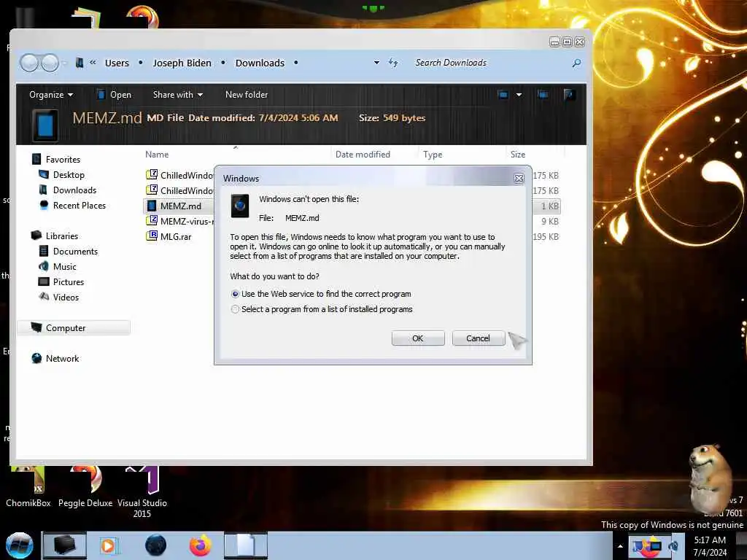Expand the Organize dropdown menu

51,95
